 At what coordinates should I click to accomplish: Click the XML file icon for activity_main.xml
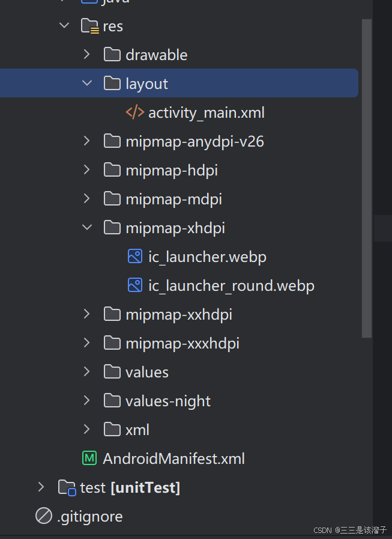[x=134, y=112]
